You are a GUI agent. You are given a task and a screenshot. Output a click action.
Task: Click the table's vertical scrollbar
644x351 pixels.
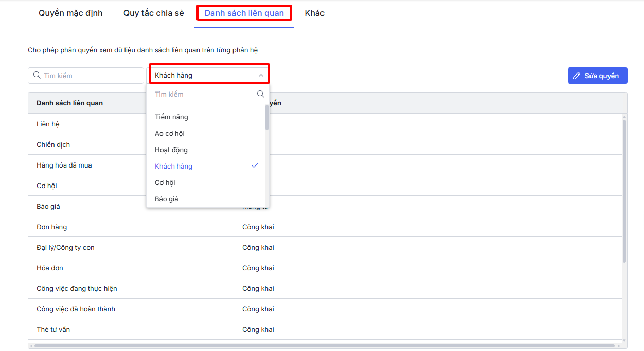pos(624,190)
